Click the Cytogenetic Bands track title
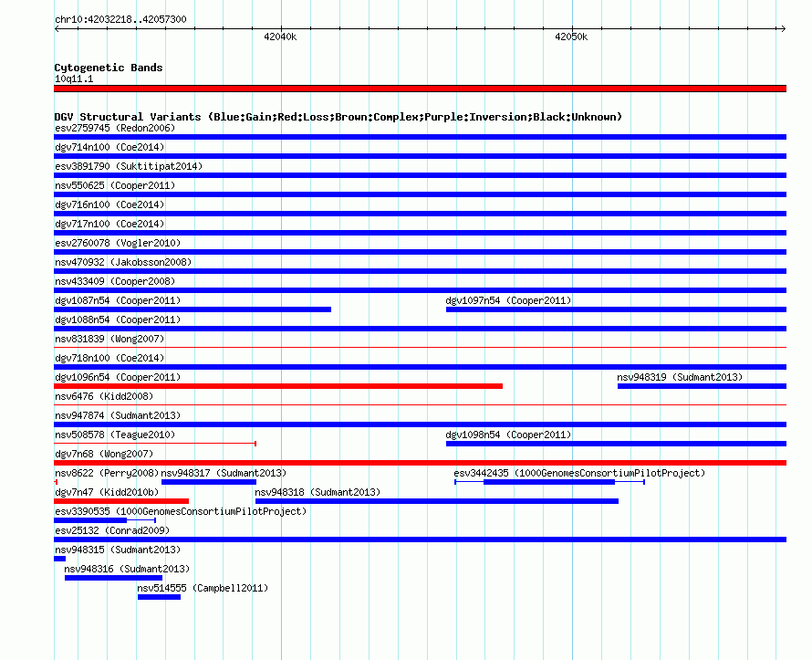 coord(109,68)
